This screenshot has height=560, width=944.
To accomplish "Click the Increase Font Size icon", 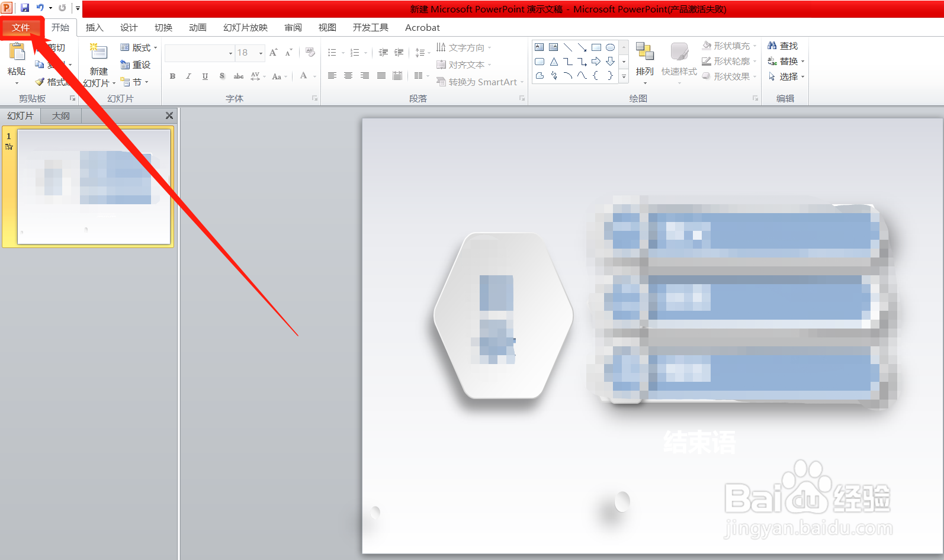I will 273,53.
